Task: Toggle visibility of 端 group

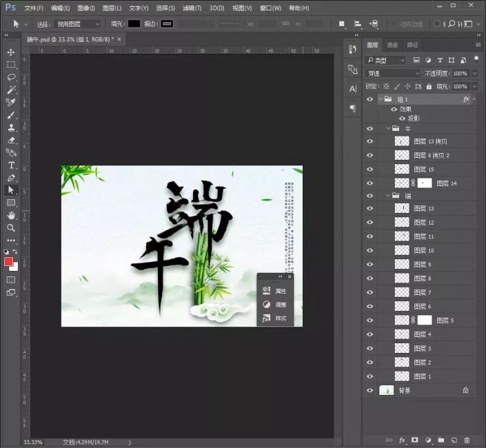Action: [x=369, y=196]
